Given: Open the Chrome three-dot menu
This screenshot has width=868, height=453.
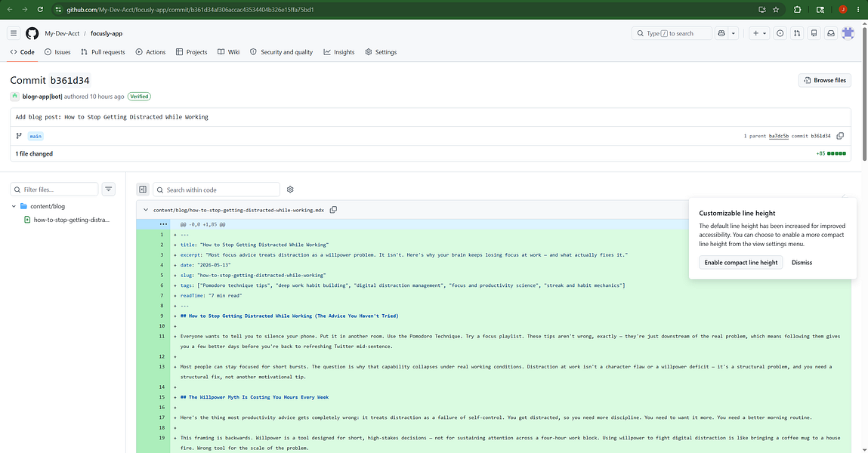Looking at the screenshot, I should coord(858,9).
